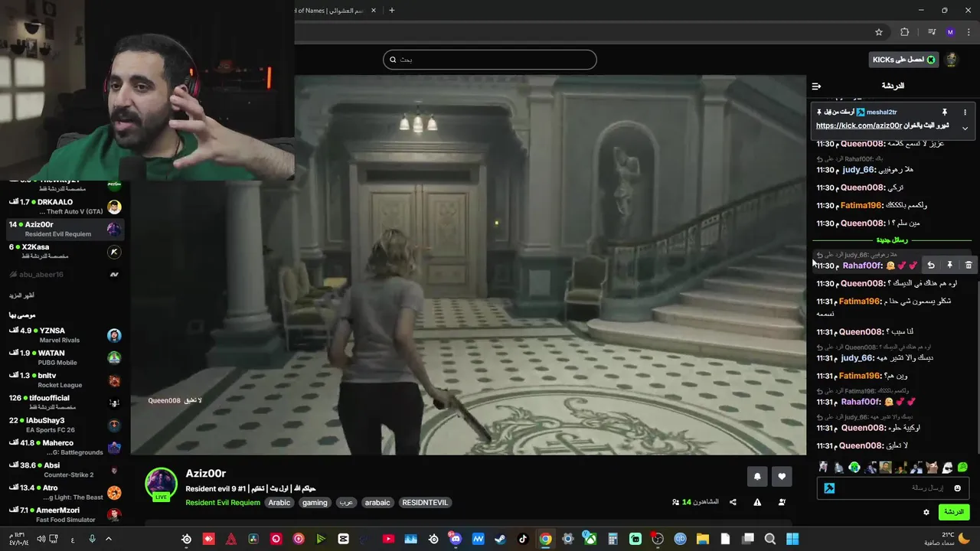
Task: Focus the send message chat field
Action: (893, 488)
